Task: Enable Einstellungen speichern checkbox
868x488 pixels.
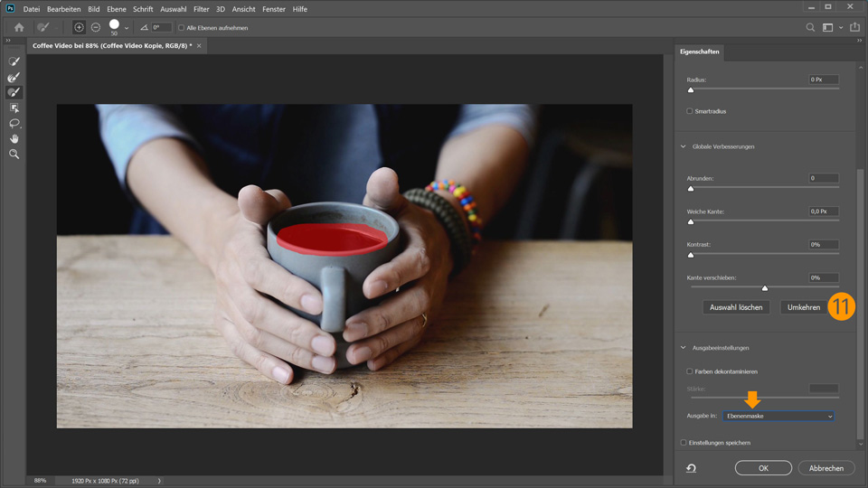Action: click(684, 443)
